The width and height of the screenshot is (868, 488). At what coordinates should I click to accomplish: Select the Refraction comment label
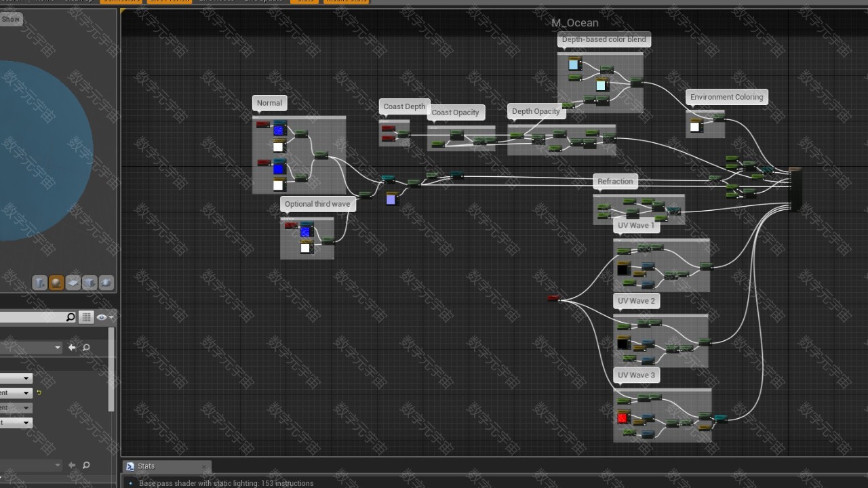coord(615,181)
